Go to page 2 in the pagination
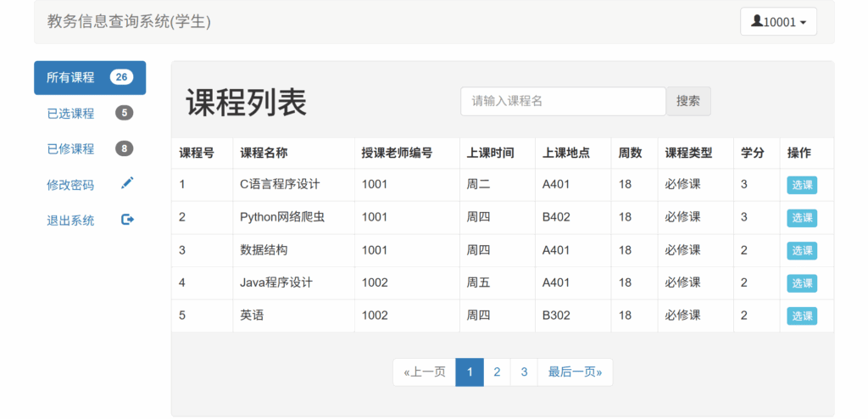This screenshot has width=868, height=419. point(497,372)
